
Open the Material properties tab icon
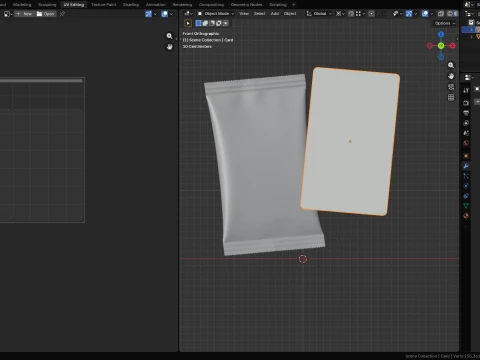point(466,216)
